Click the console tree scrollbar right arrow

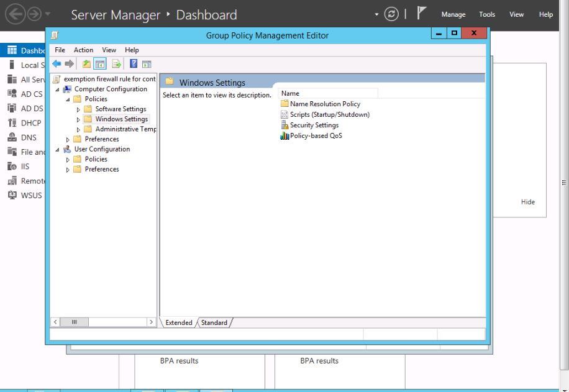[152, 322]
